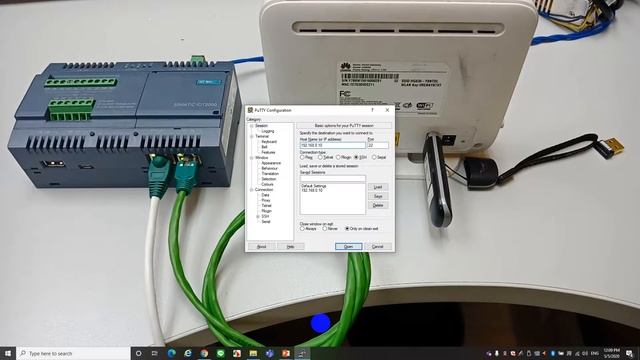Open PowerPoint from the taskbar
Viewport: 640px width, 360px height.
pos(286,353)
